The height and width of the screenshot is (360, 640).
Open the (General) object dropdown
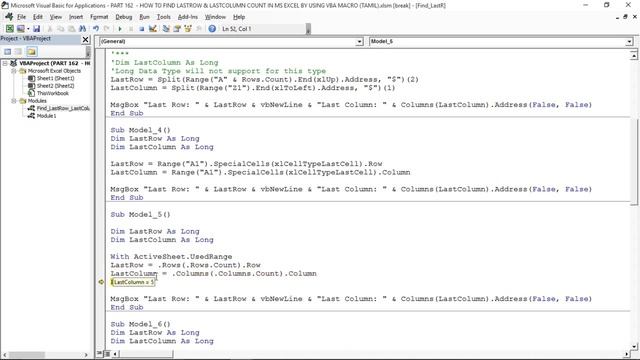pyautogui.click(x=359, y=42)
